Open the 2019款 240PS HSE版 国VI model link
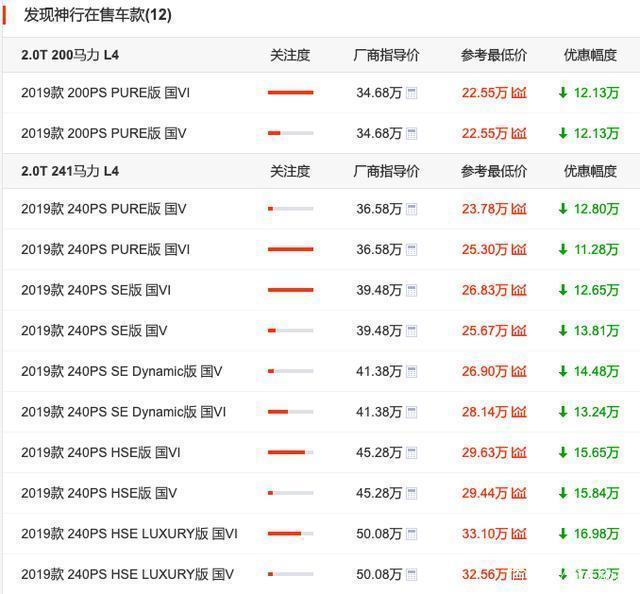 (x=101, y=453)
